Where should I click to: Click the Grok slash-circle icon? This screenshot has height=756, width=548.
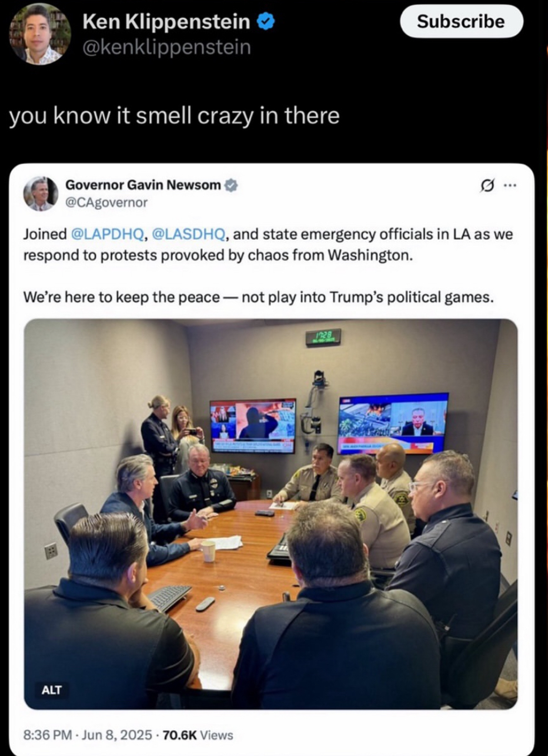[486, 187]
